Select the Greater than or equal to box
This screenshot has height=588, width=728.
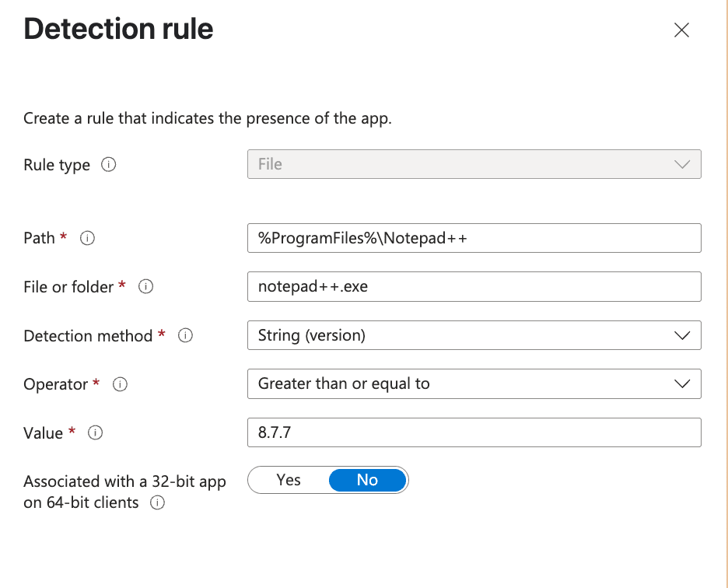tap(474, 383)
